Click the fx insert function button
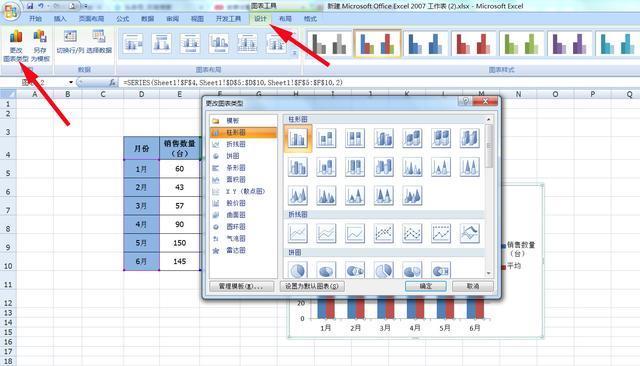The height and width of the screenshot is (366, 640). click(x=112, y=82)
